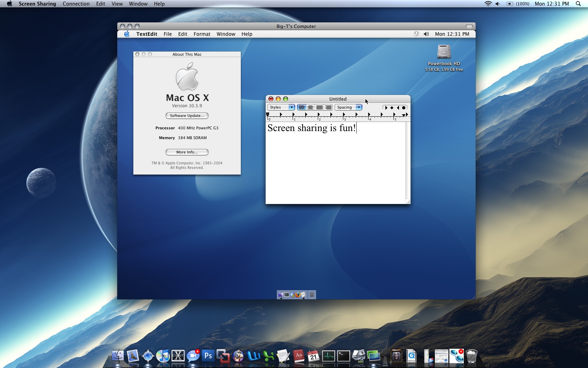Launch Mail from the local dock
This screenshot has height=368, width=588.
pos(133,356)
